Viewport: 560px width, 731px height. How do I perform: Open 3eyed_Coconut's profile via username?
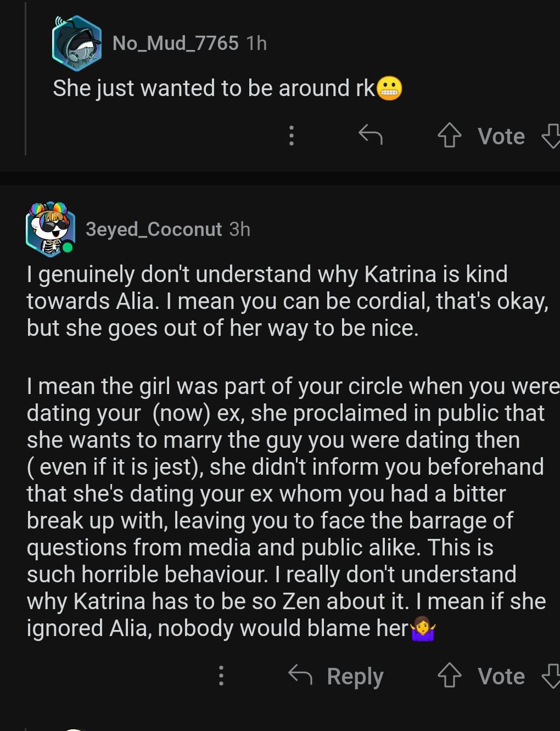pos(154,229)
